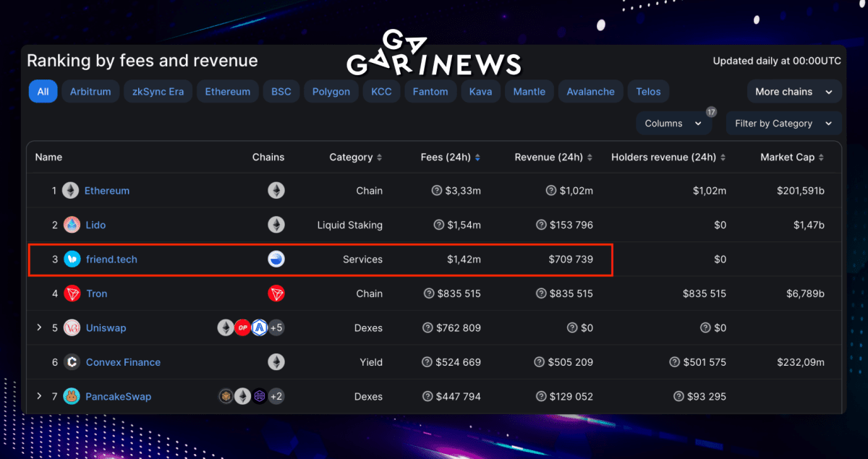Select the Avalanche chain filter
The image size is (868, 459).
pyautogui.click(x=590, y=92)
